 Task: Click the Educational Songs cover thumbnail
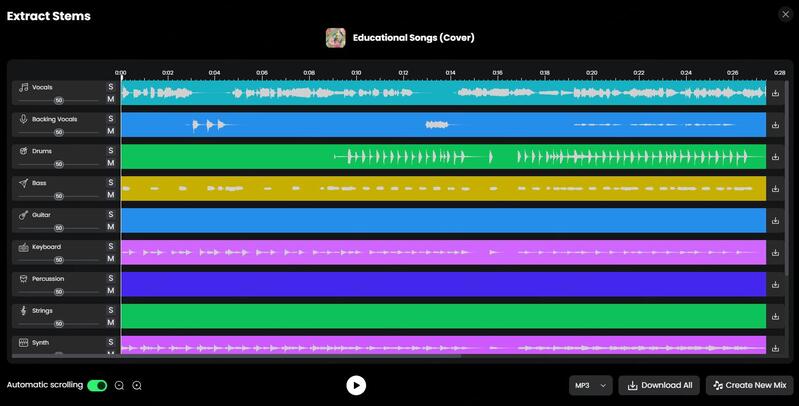(x=336, y=38)
